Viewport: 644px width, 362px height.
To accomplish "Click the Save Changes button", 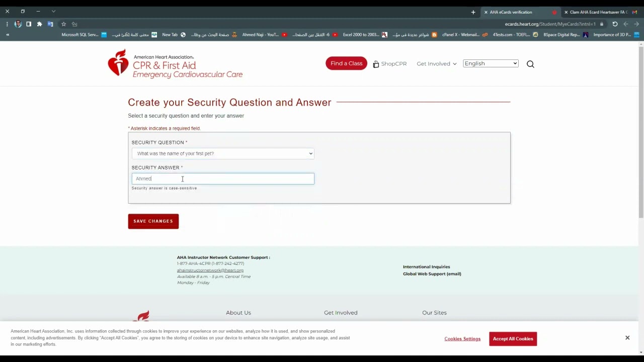I will [153, 221].
